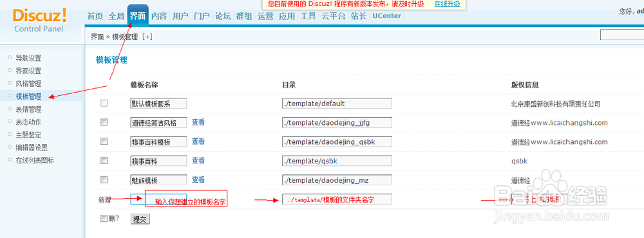
Task: Open the 用户 tab
Action: [180, 17]
